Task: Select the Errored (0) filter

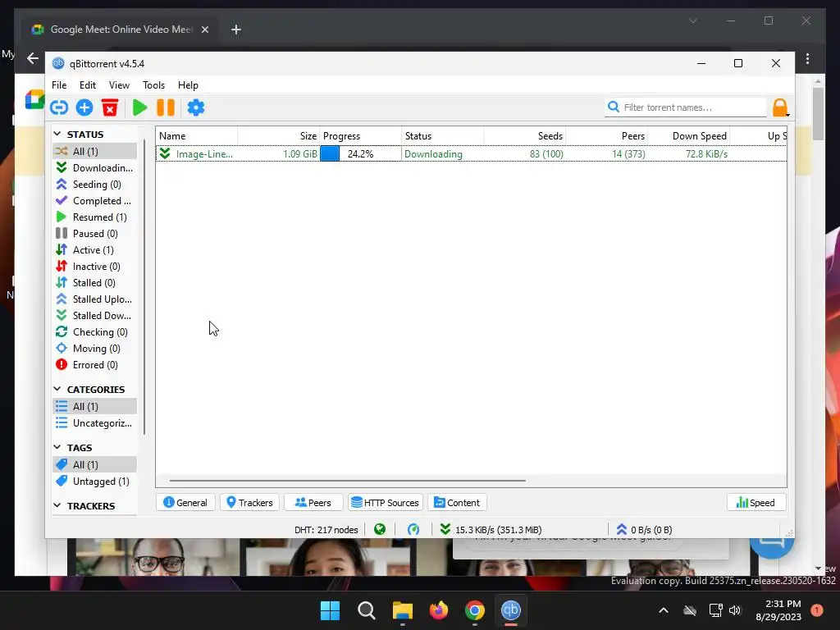Action: click(x=95, y=365)
